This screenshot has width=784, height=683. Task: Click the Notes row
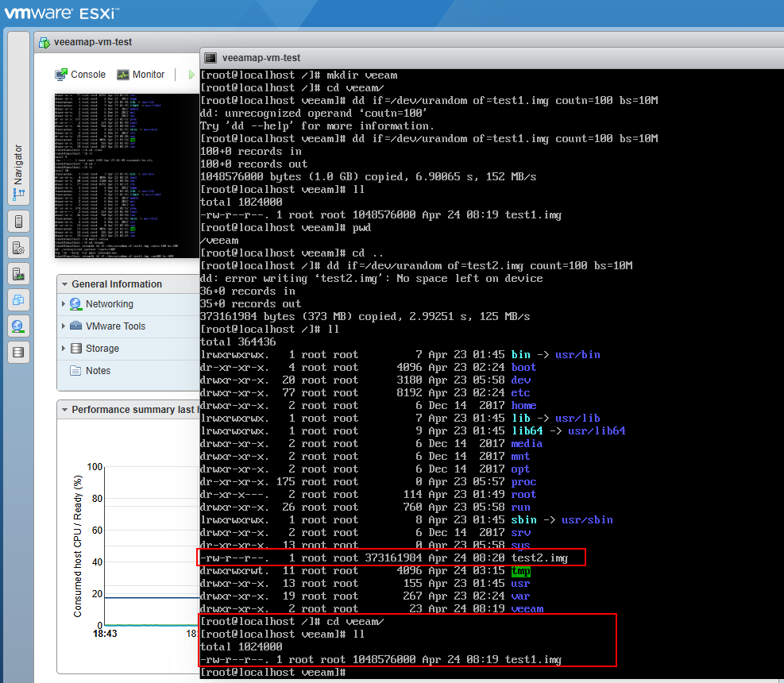tap(129, 371)
